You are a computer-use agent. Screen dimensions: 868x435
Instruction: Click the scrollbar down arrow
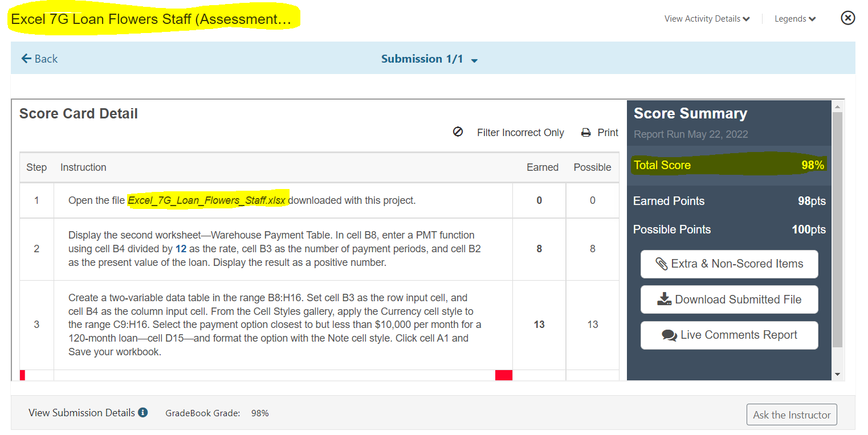pos(837,374)
